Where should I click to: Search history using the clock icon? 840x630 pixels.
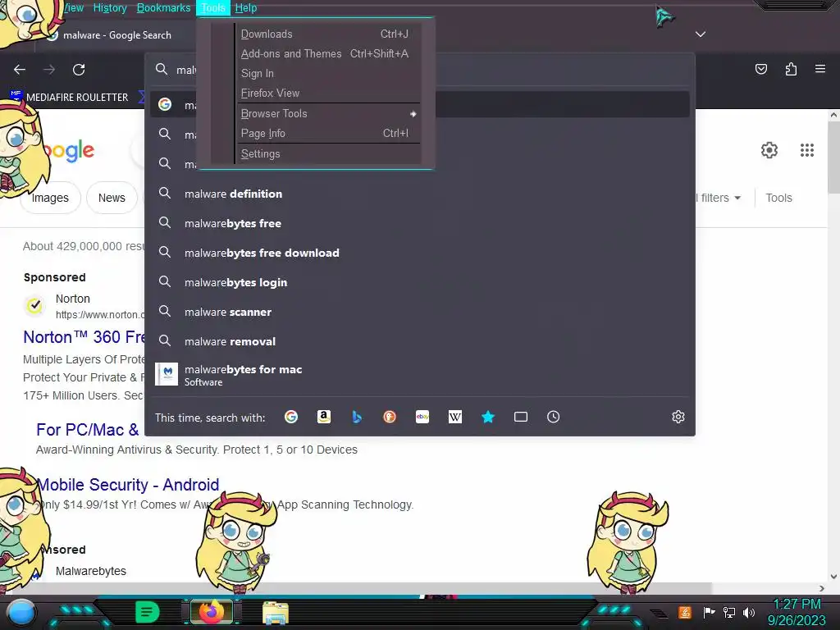pos(554,417)
